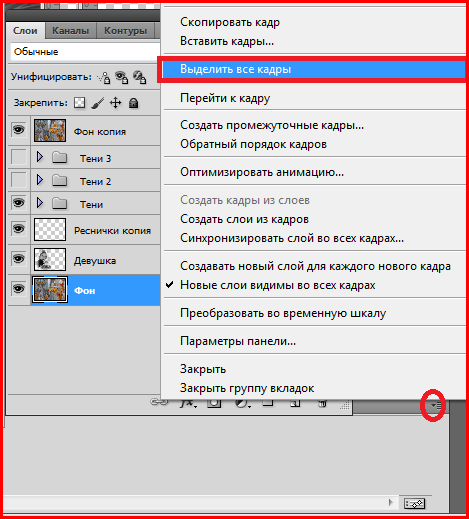Viewport: 469px width, 519px height.
Task: Click the lock all padlock icon
Action: 134,103
